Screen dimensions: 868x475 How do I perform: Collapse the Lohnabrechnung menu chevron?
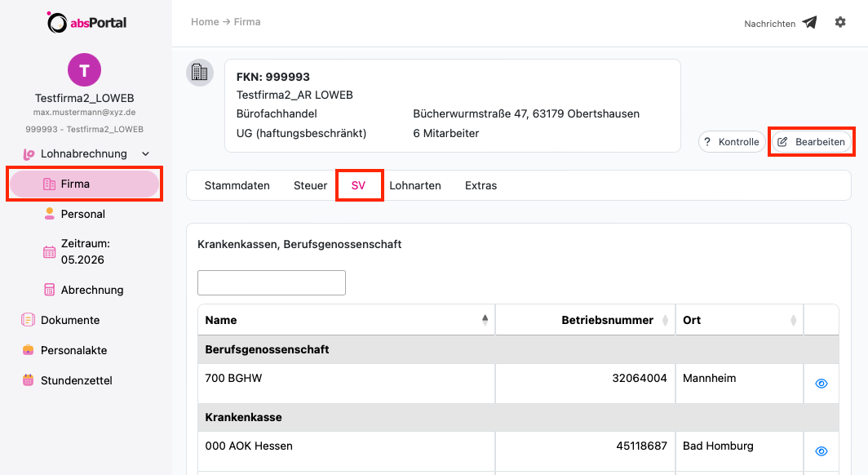(145, 154)
